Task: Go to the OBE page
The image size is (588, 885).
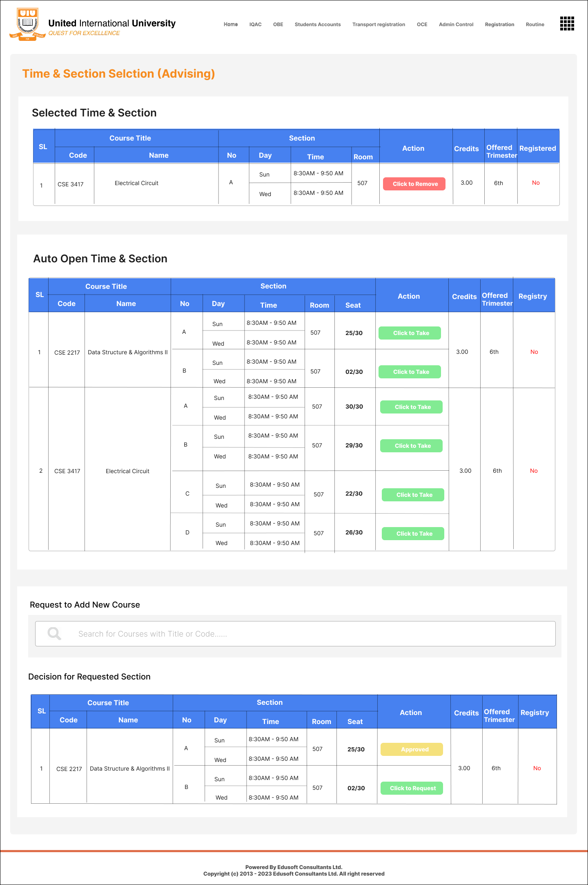Action: pos(278,25)
